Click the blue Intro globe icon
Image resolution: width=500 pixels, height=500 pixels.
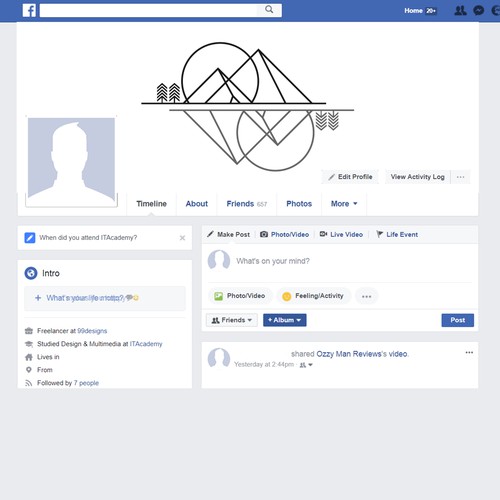click(x=31, y=273)
